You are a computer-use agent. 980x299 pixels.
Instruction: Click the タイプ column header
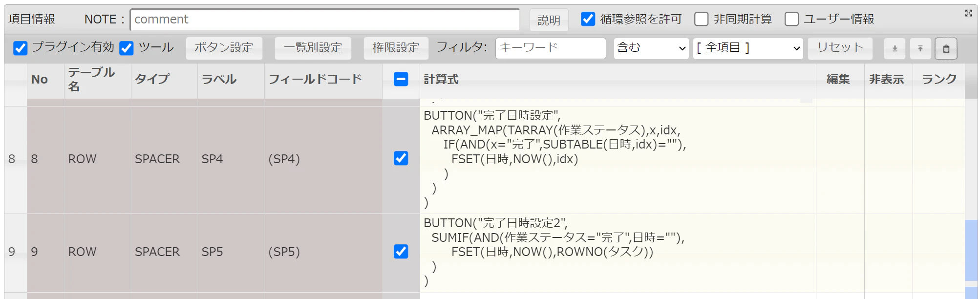165,81
